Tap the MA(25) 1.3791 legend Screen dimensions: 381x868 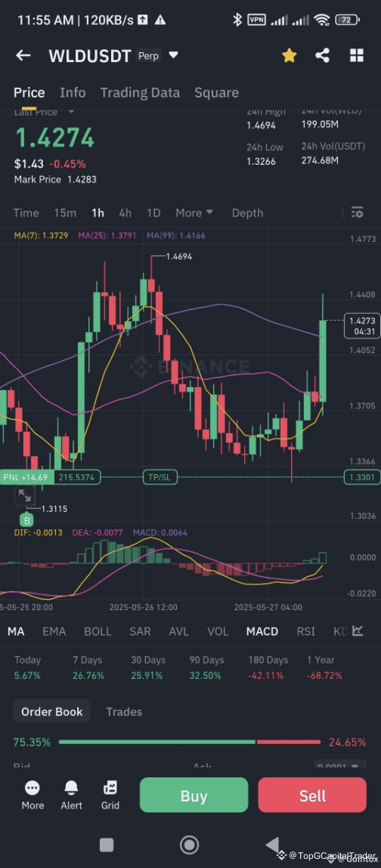point(107,235)
